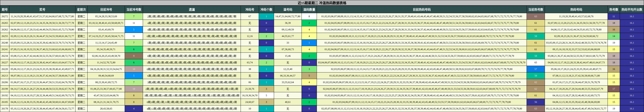Image resolution: width=644 pixels, height=112 pixels.
Task: Select cold code cell 63,74
Action: point(250,63)
